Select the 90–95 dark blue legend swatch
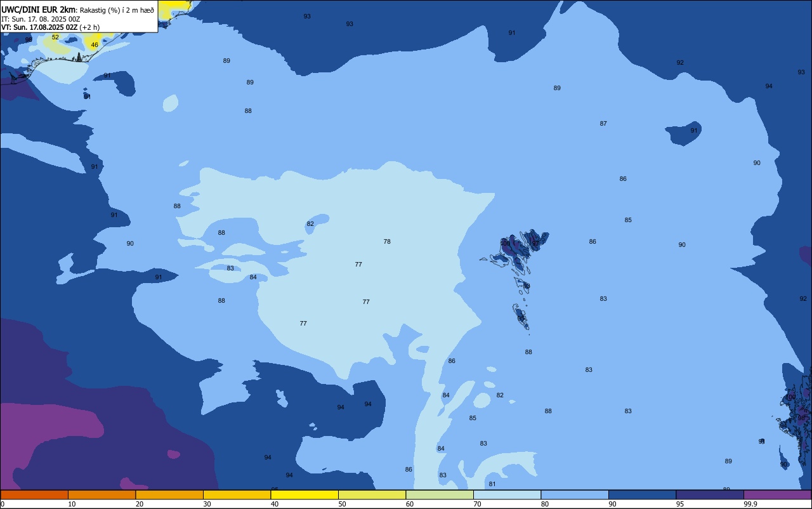 point(642,494)
